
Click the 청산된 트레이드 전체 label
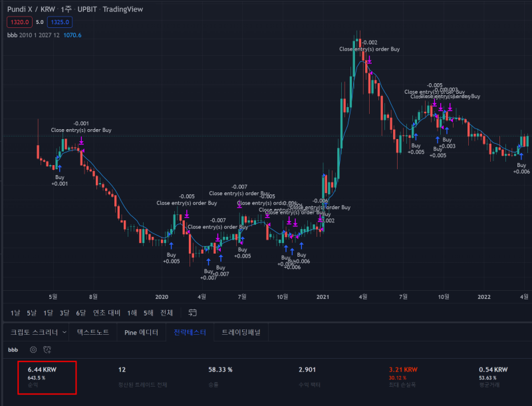click(142, 385)
